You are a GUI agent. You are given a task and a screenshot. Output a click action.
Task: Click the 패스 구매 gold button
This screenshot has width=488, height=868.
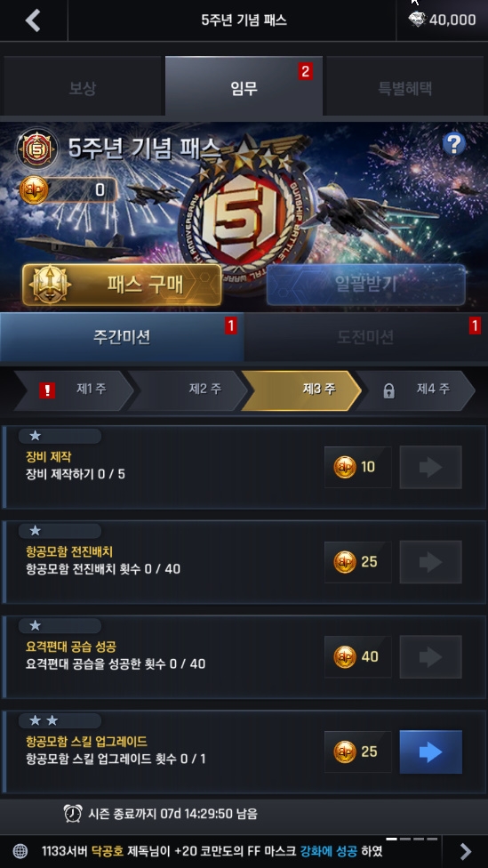[122, 285]
